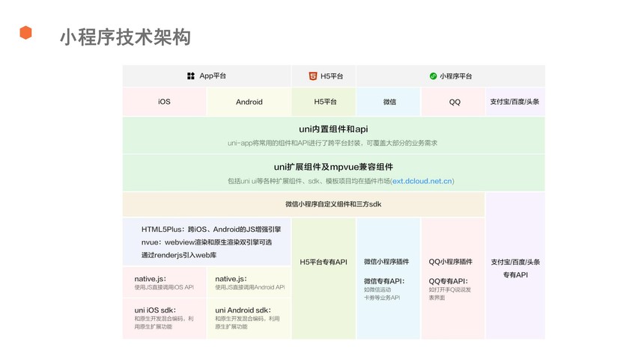Click the HTML5Plus JS增强引擎 line
Viewport: 644px width, 362px height.
[x=211, y=230]
